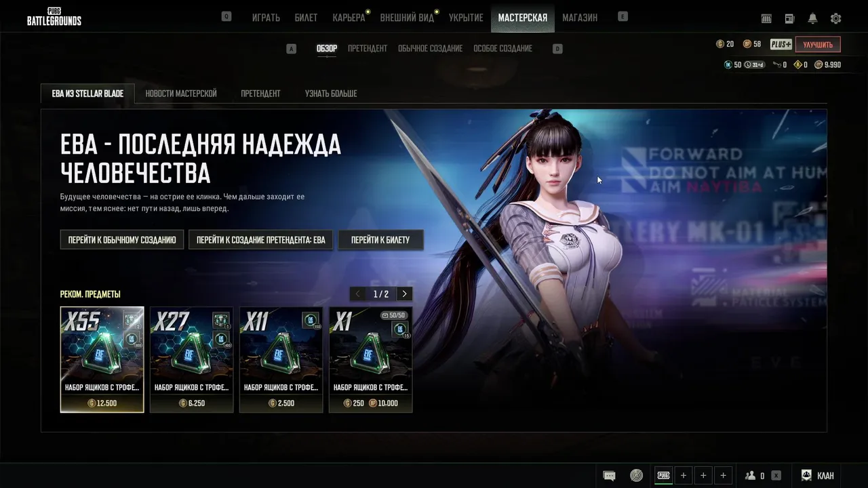This screenshot has height=488, width=868.
Task: Click the РЕКОМ. ПРЕДМЕТЫ heading
Action: [90, 294]
